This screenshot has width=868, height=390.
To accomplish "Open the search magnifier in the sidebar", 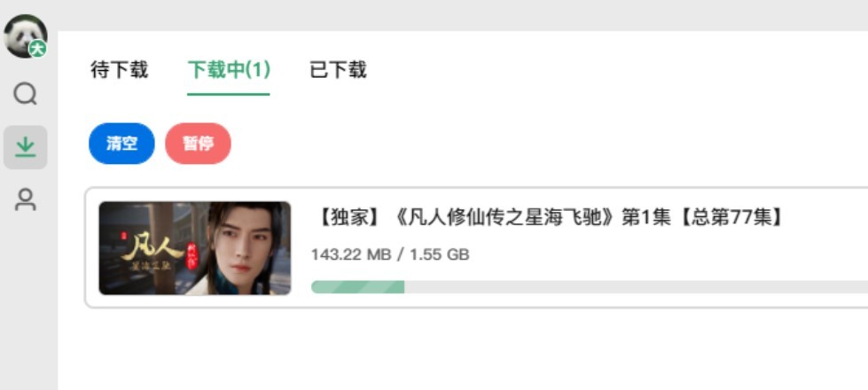I will [25, 94].
